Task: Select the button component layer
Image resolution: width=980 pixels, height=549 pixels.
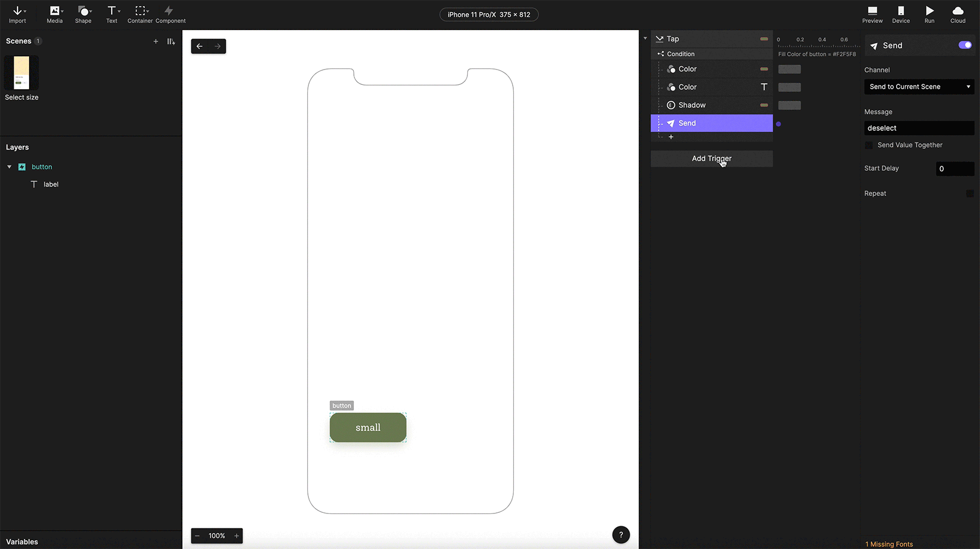Action: tap(42, 167)
